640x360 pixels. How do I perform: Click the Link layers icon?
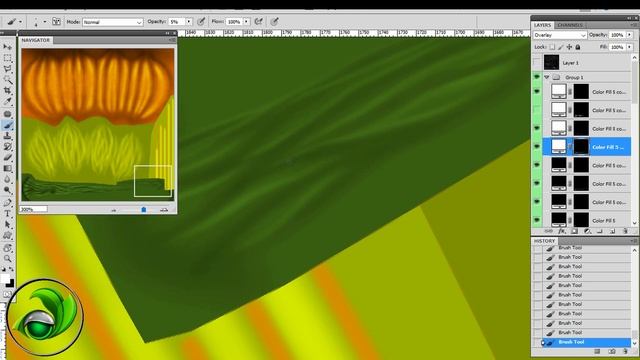coord(549,231)
